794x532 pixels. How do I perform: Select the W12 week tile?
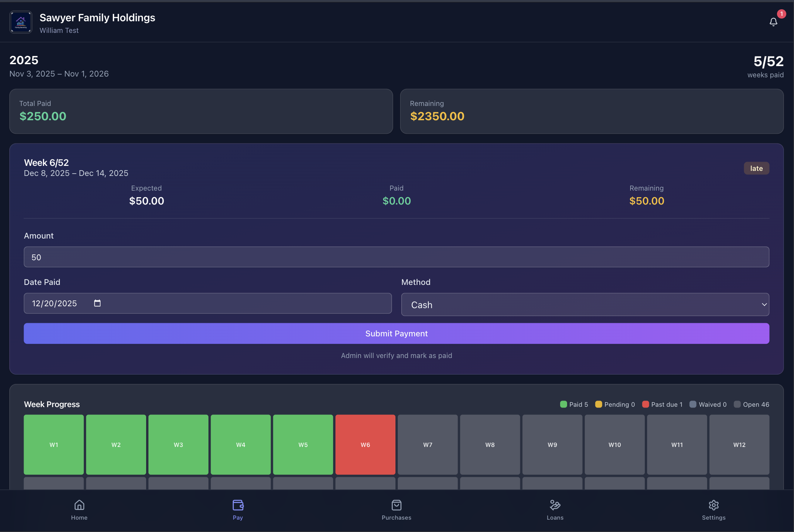tap(739, 445)
